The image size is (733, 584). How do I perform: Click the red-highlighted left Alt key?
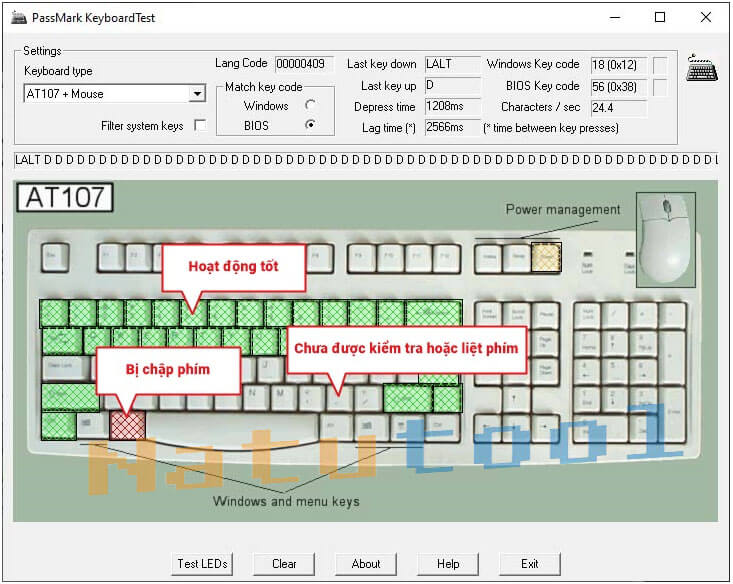tap(127, 425)
